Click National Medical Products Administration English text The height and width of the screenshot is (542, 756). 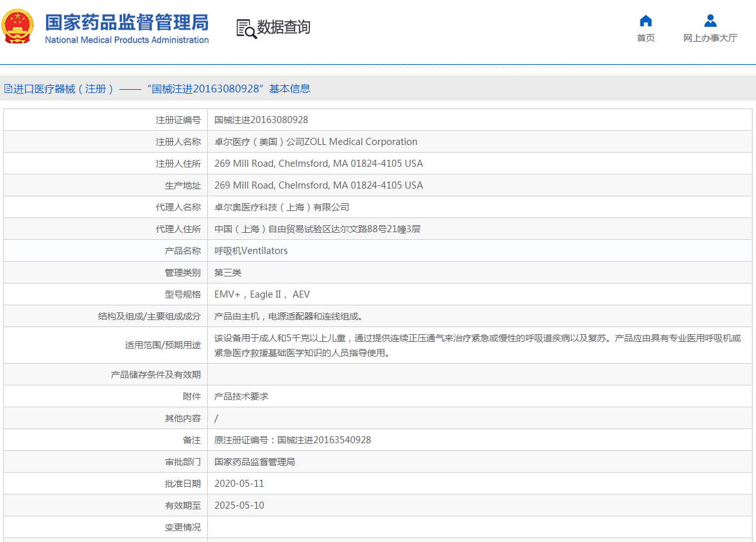(x=126, y=40)
